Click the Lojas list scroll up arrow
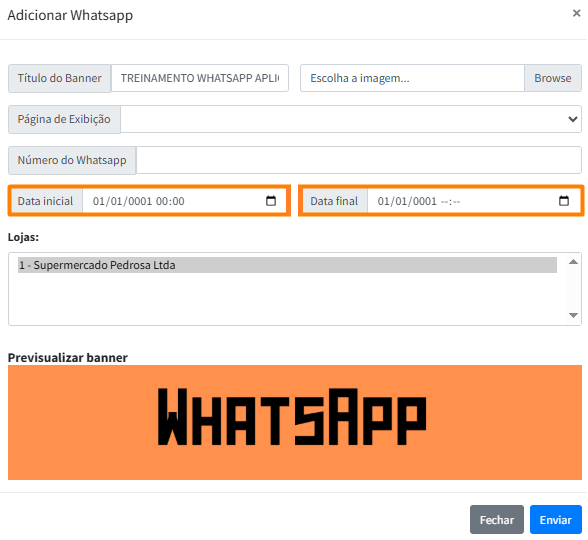The height and width of the screenshot is (540, 588). [x=573, y=262]
